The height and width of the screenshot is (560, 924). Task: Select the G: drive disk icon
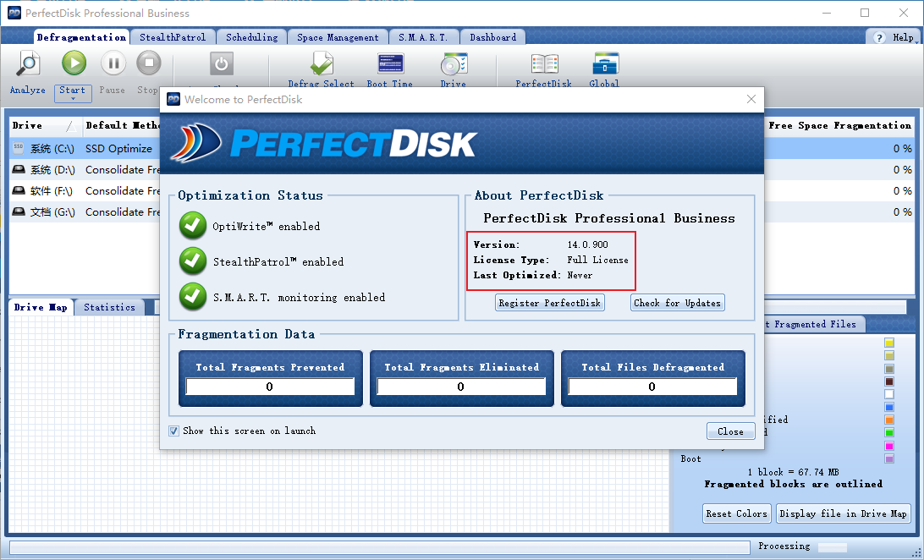coord(19,211)
